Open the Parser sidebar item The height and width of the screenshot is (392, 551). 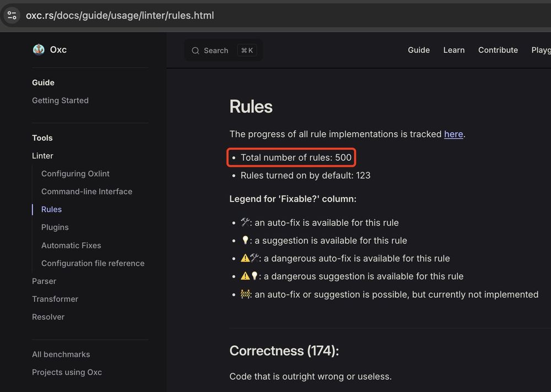[44, 281]
